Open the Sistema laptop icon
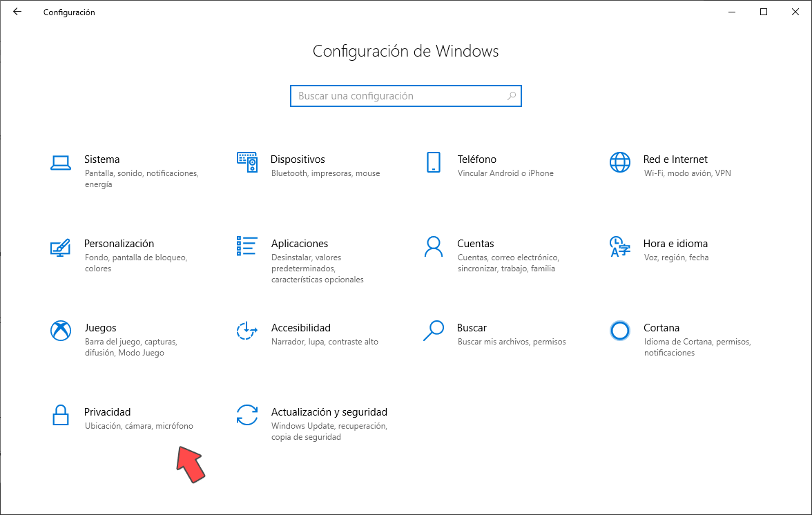 coord(61,163)
